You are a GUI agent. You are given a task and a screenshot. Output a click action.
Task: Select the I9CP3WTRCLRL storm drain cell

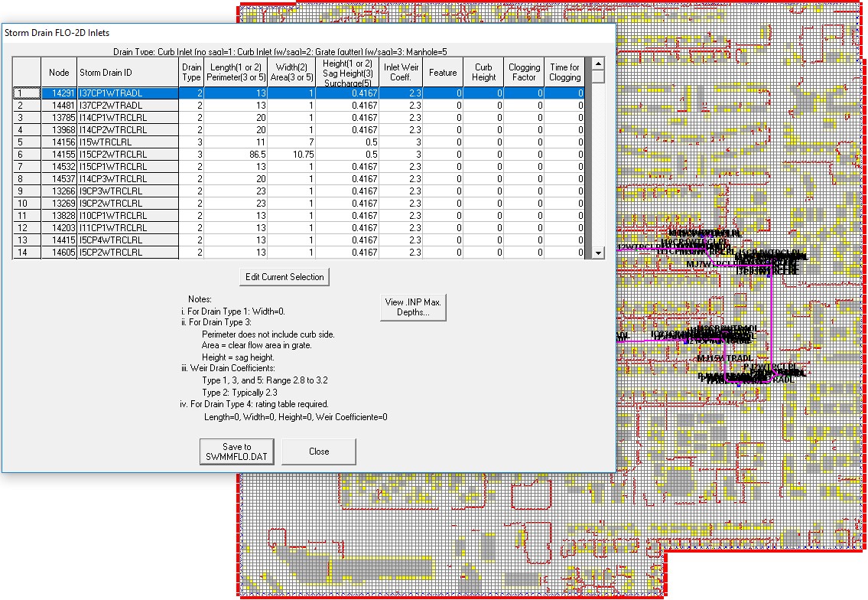127,191
